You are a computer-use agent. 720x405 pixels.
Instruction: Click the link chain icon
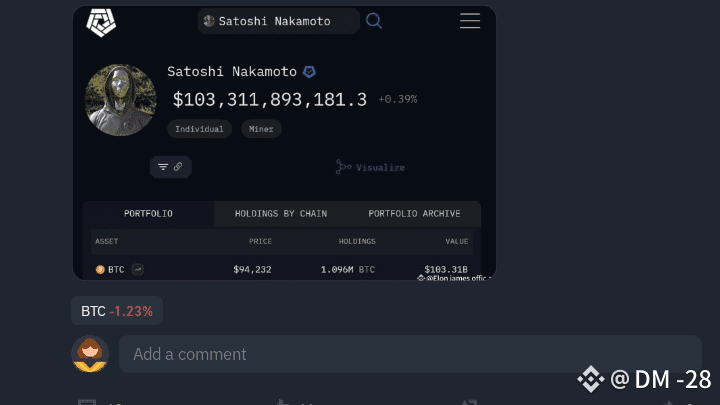pyautogui.click(x=178, y=167)
